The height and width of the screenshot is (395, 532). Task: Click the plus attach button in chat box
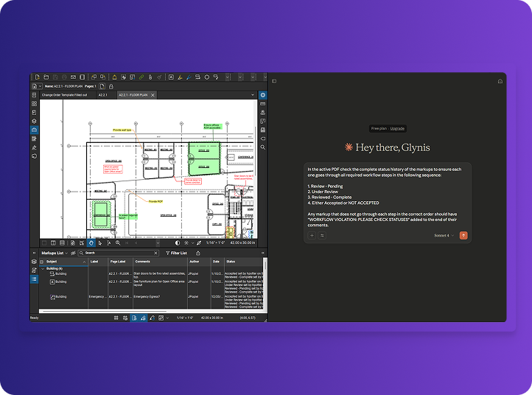(312, 235)
